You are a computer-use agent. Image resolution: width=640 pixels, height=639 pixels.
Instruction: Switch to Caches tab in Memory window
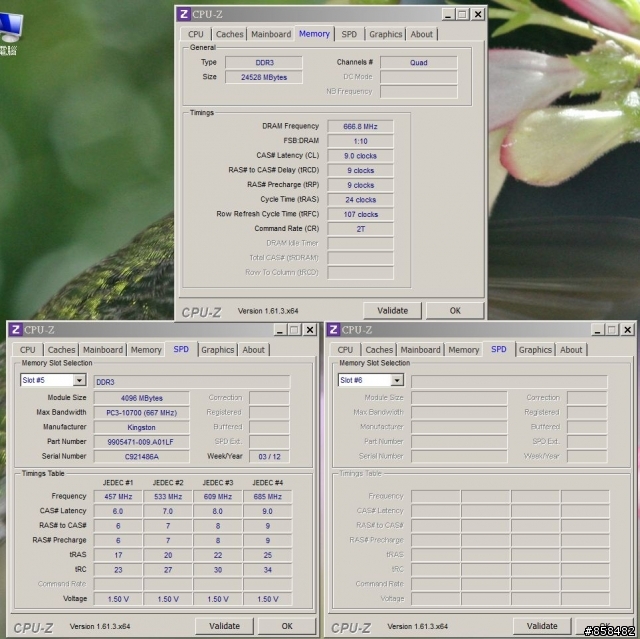pos(229,34)
